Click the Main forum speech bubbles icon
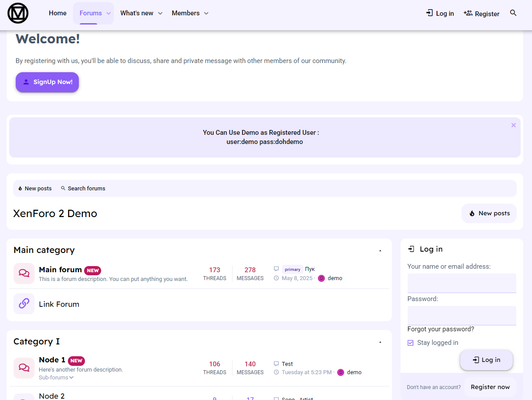This screenshot has height=400, width=532. [x=24, y=274]
